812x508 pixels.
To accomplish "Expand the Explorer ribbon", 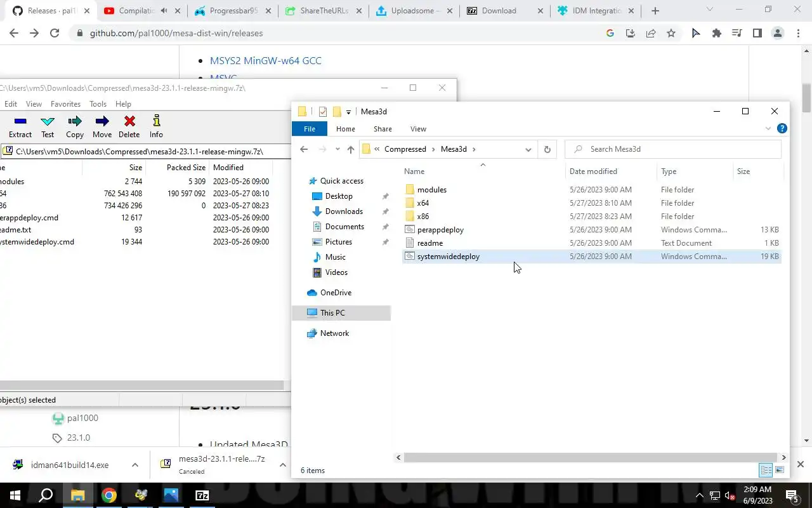I will coord(768,128).
